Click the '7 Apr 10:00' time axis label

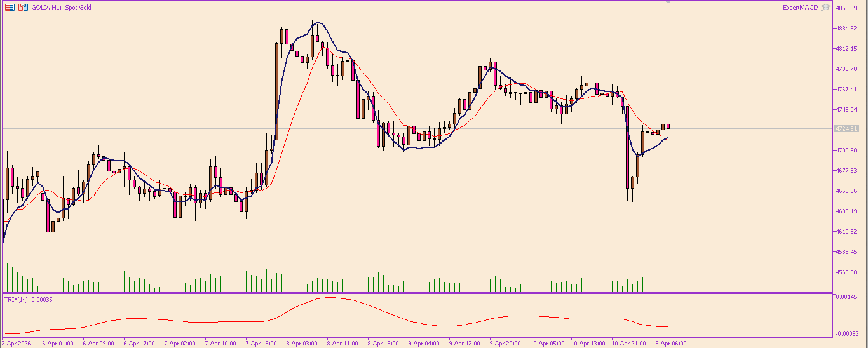[x=220, y=344]
